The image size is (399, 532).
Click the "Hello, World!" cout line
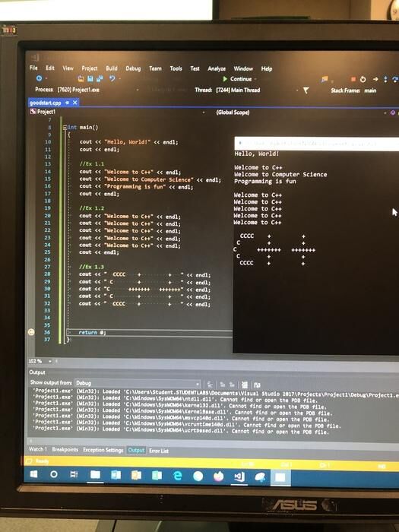(x=128, y=142)
